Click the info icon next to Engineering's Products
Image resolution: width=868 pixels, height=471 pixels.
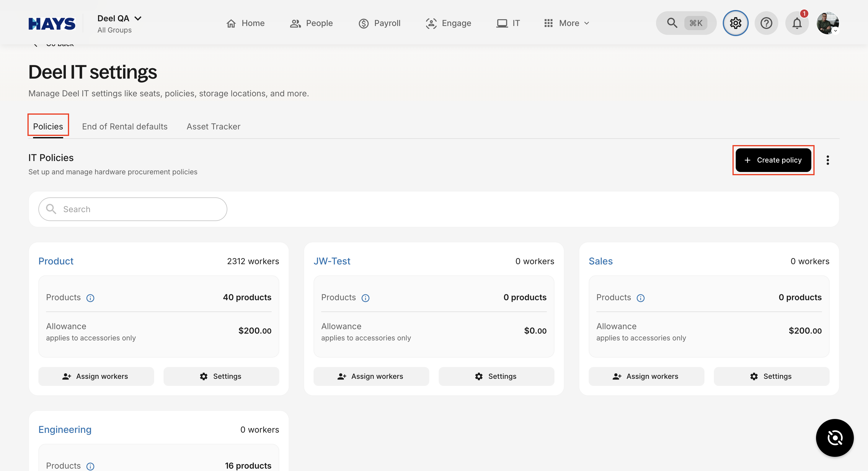click(90, 466)
